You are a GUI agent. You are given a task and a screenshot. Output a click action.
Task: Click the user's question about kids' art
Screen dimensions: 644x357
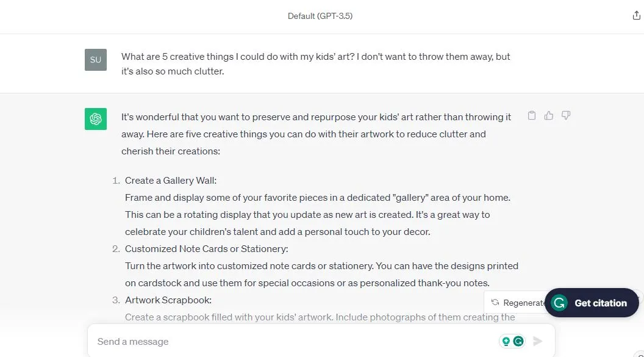pos(315,63)
